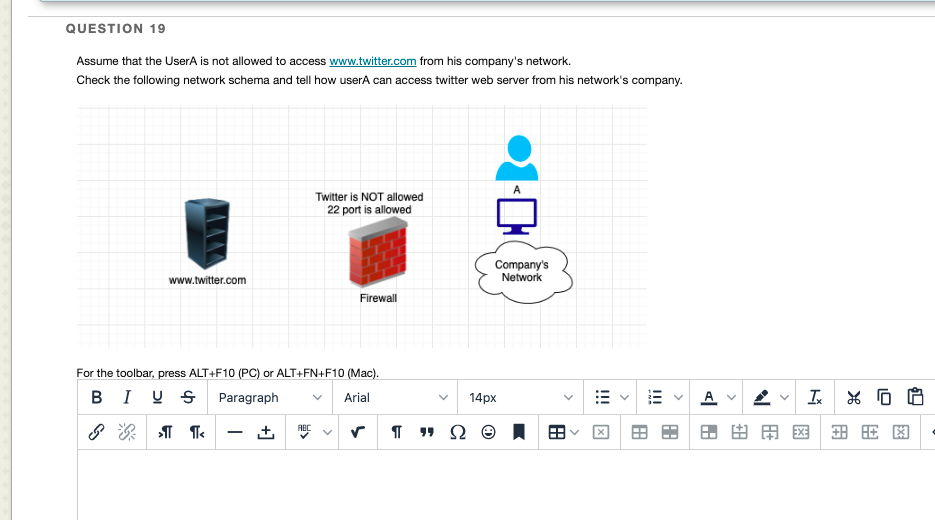Open the math formula editor
935x520 pixels.
pos(358,432)
